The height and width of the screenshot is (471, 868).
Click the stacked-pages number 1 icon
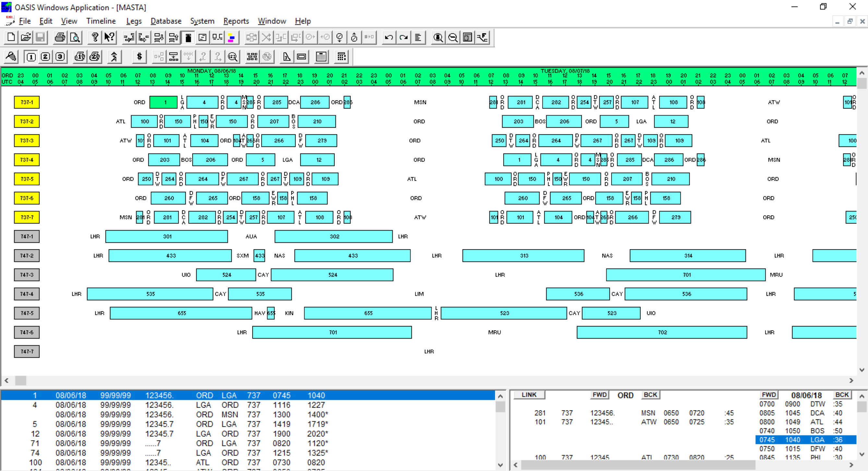(80, 57)
